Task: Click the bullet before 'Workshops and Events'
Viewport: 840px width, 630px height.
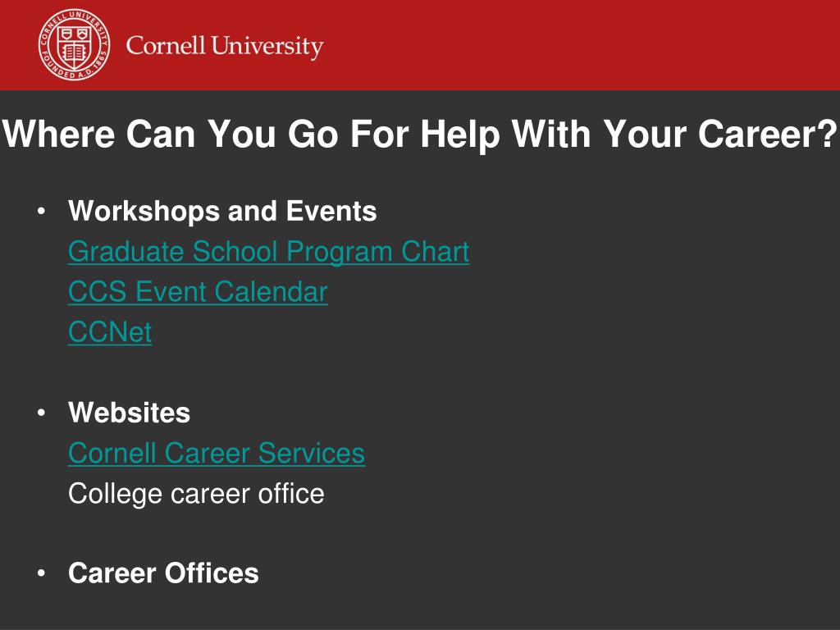Action: pyautogui.click(x=41, y=211)
